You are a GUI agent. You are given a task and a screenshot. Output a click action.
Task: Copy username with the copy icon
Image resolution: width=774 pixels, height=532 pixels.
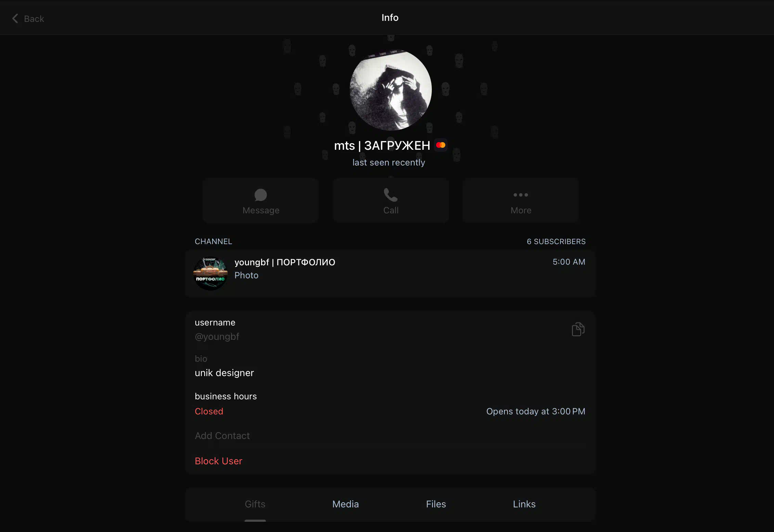tap(578, 329)
